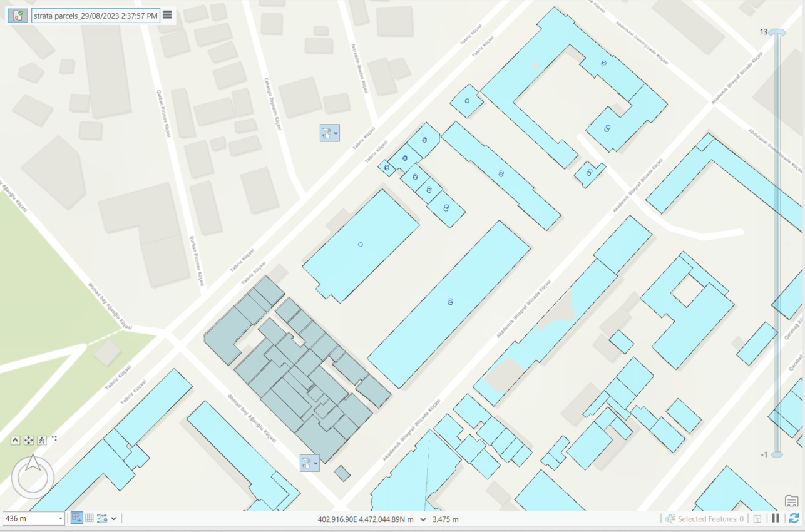Click the strata parcels title input field
The width and height of the screenshot is (805, 532).
94,16
